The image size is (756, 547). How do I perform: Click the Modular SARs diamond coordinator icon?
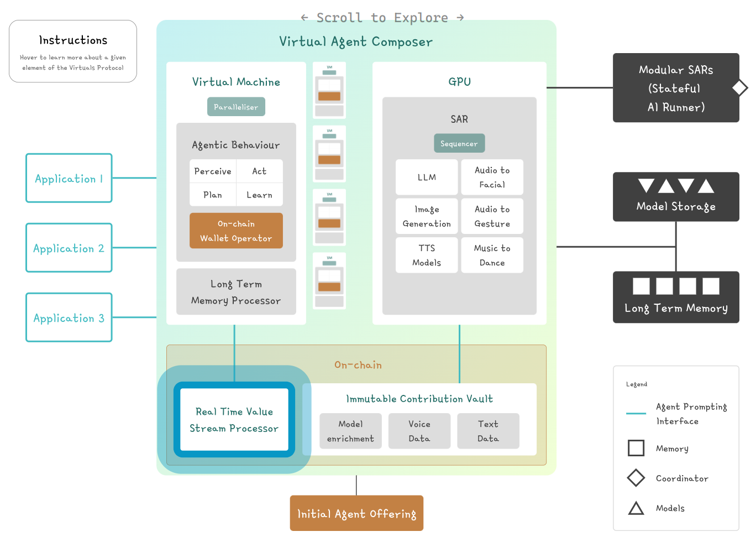(740, 88)
